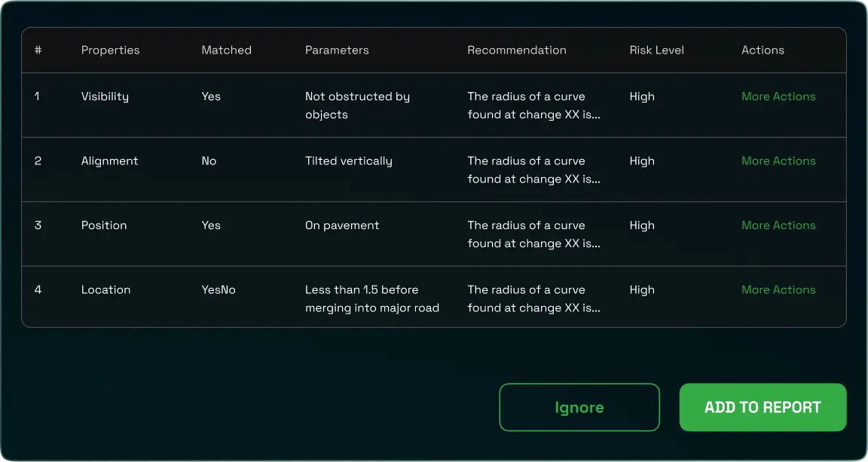Select row 2 for Alignment
Viewport: 868px width, 462px height.
(x=37, y=161)
